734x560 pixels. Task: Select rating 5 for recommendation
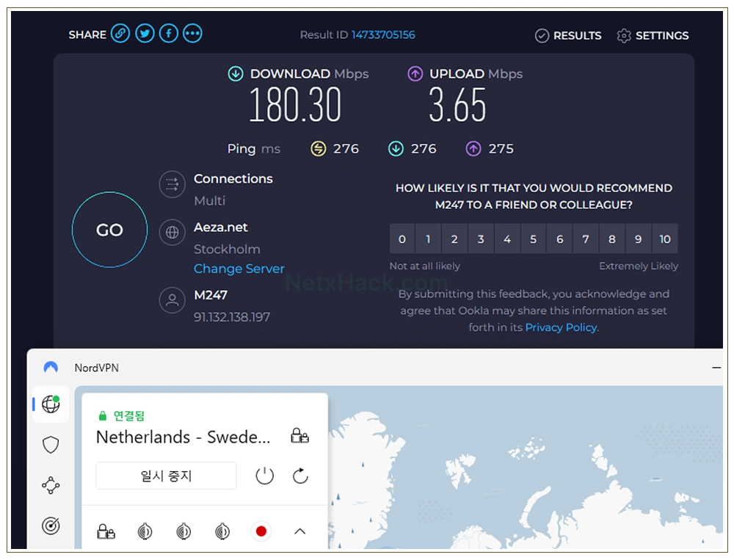click(533, 239)
